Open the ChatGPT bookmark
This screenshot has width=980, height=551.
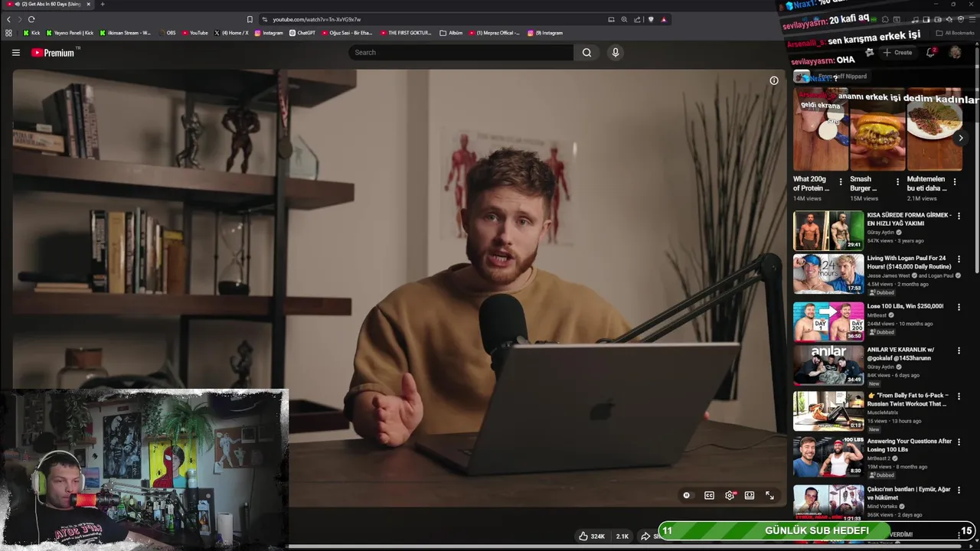[x=302, y=33]
